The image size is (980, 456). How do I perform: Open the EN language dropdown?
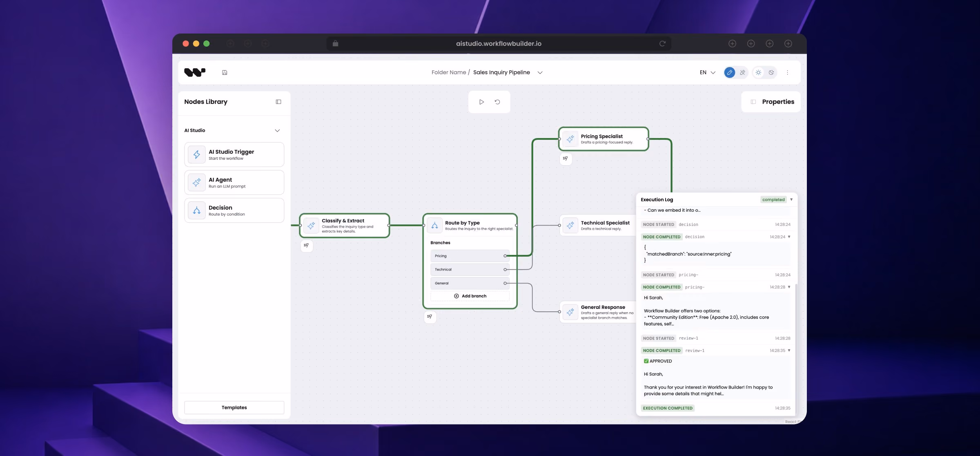click(708, 72)
